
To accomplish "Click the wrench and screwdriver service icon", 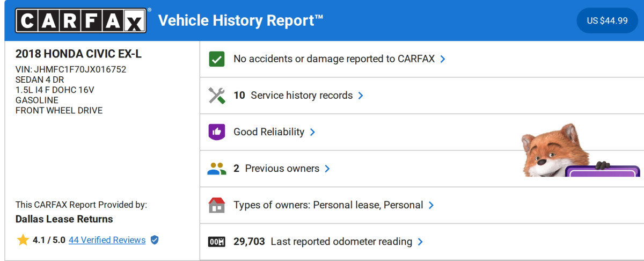I will pyautogui.click(x=217, y=96).
